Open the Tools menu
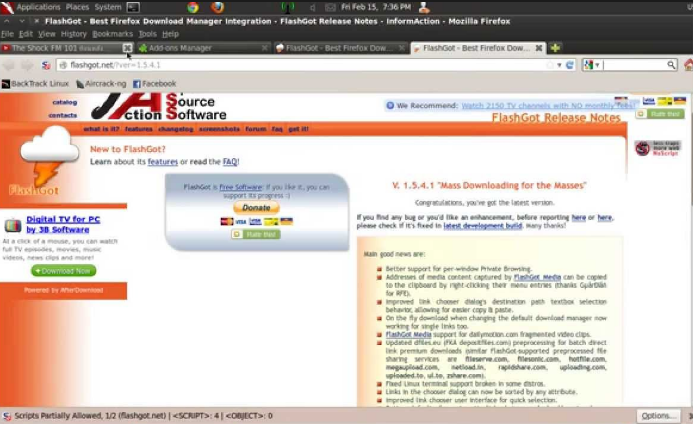Viewport: 693px width, 424px height. (147, 34)
